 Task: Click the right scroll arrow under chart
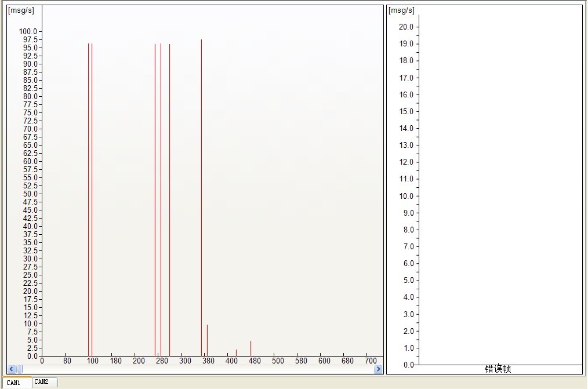click(x=378, y=369)
